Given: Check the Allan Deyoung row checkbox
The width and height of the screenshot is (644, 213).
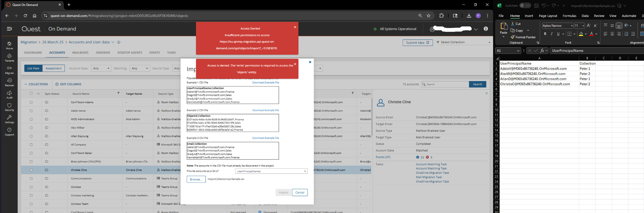Looking at the screenshot, I should (x=31, y=136).
